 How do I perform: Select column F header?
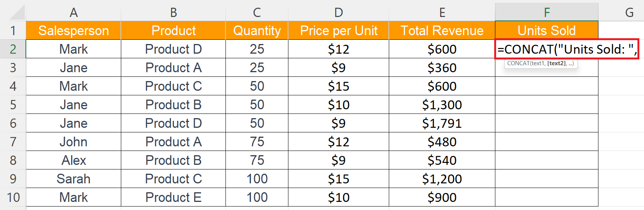pyautogui.click(x=546, y=13)
